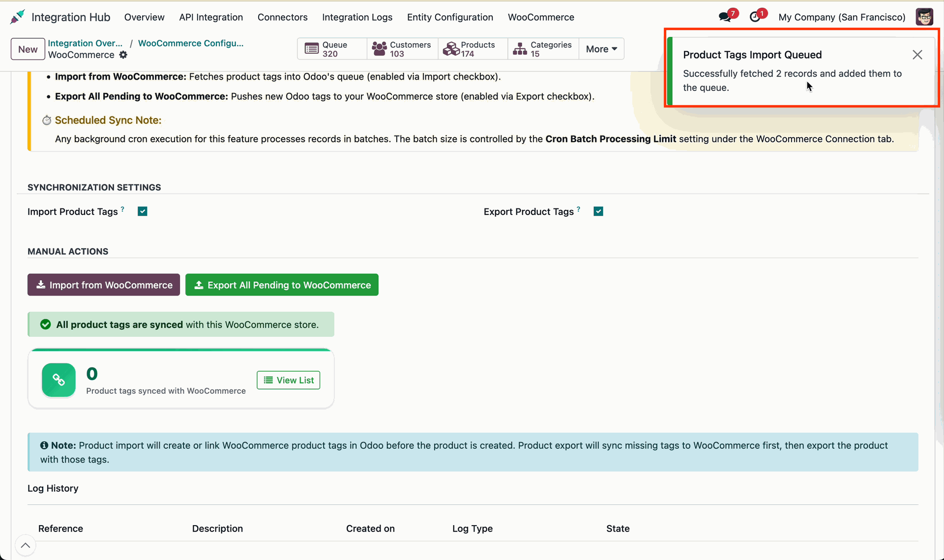Click the MANUAL ACTIONS section heading
The image size is (944, 560).
click(x=68, y=251)
